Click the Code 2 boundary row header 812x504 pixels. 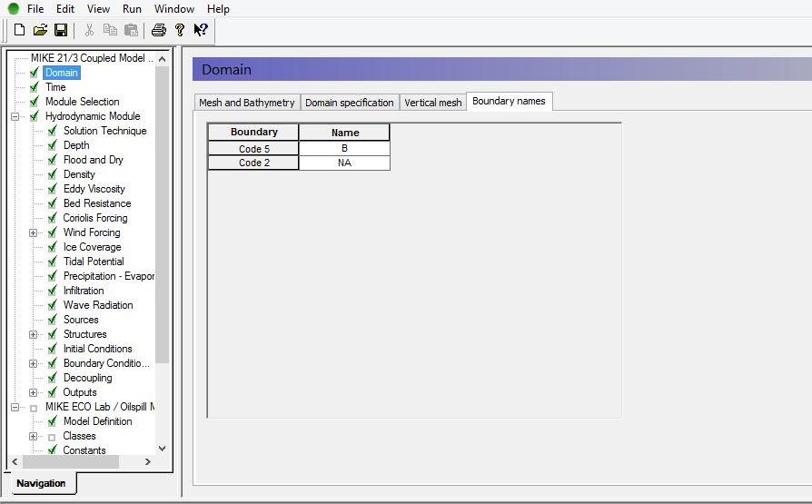253,163
